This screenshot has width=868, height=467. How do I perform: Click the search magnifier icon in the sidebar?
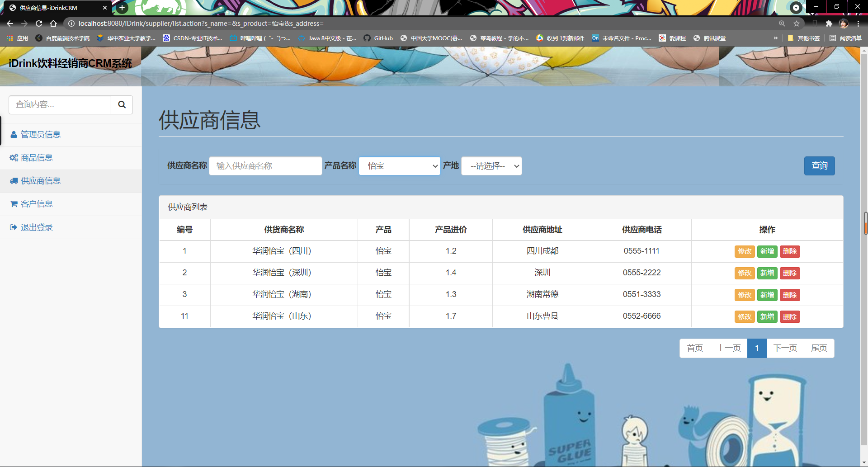(122, 104)
